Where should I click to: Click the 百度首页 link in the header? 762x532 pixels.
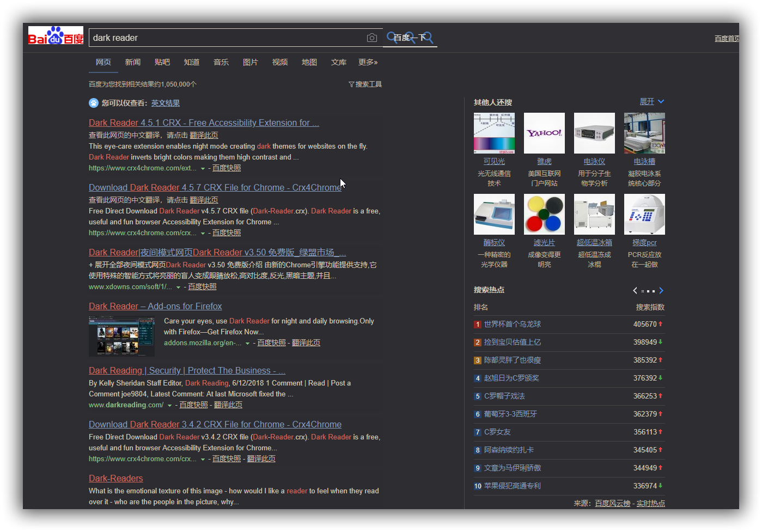[727, 39]
